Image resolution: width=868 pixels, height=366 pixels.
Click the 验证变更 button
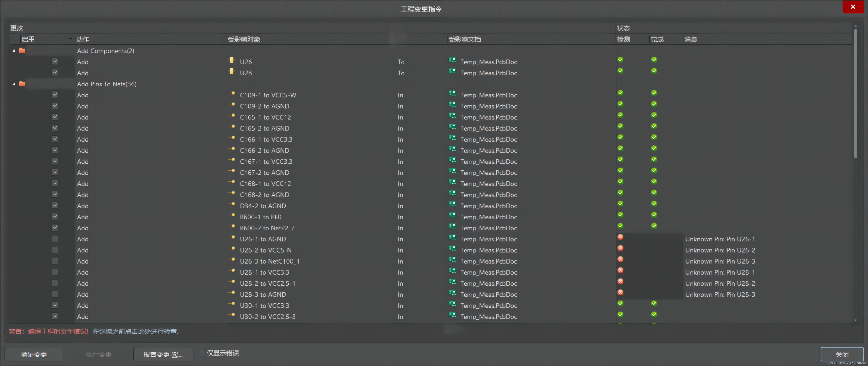pyautogui.click(x=34, y=354)
